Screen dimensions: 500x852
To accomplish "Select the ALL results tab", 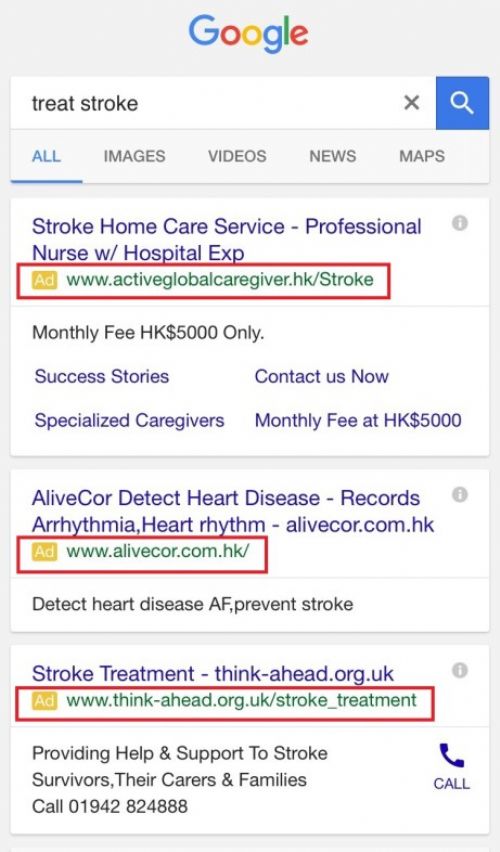I will (x=46, y=156).
